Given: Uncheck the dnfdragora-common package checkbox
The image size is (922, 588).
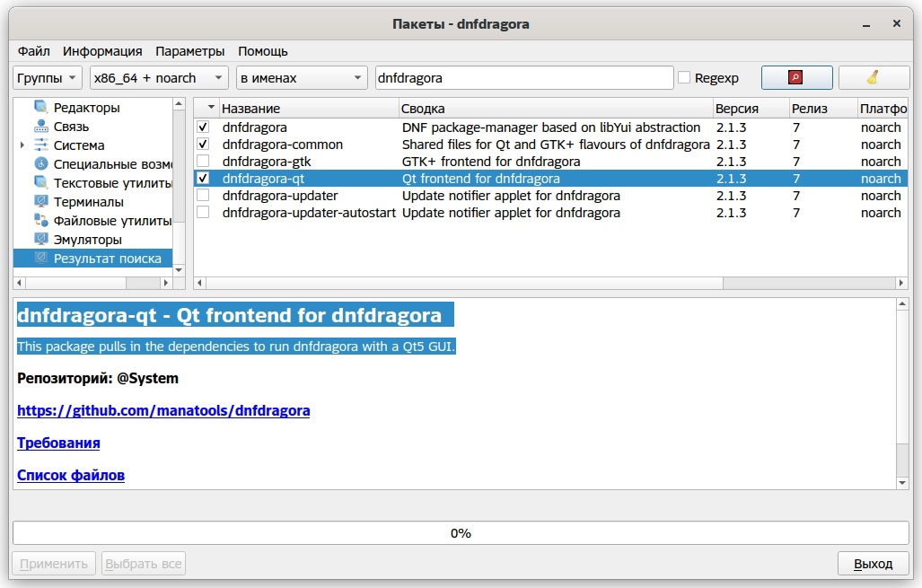Looking at the screenshot, I should 203,144.
